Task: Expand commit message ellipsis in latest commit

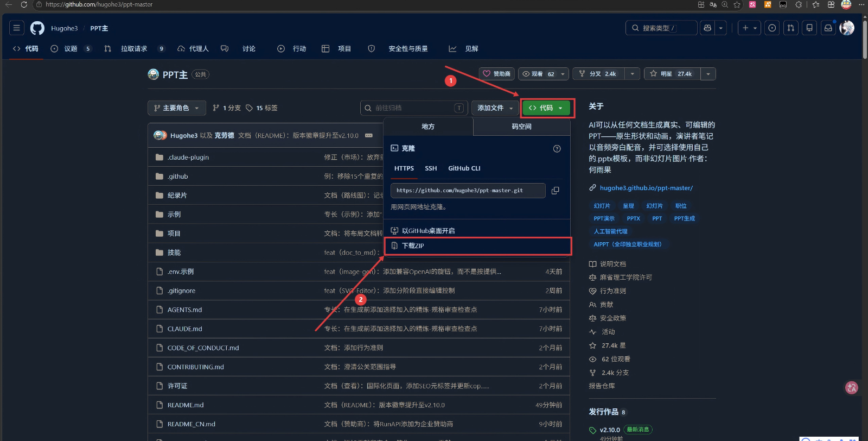Action: pos(369,135)
